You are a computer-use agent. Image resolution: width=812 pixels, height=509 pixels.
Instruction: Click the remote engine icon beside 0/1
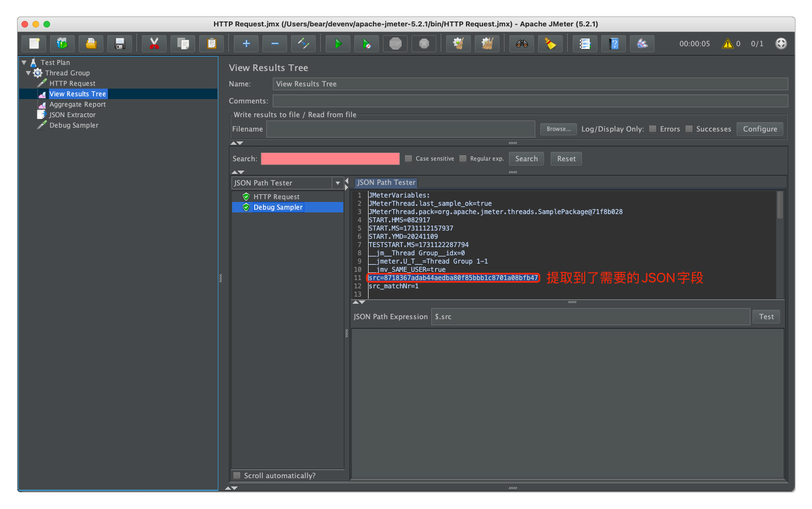[781, 43]
